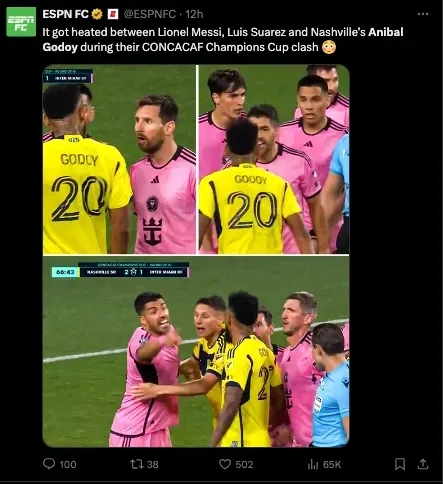Open the top-right Godoy 20 photo

point(274,159)
